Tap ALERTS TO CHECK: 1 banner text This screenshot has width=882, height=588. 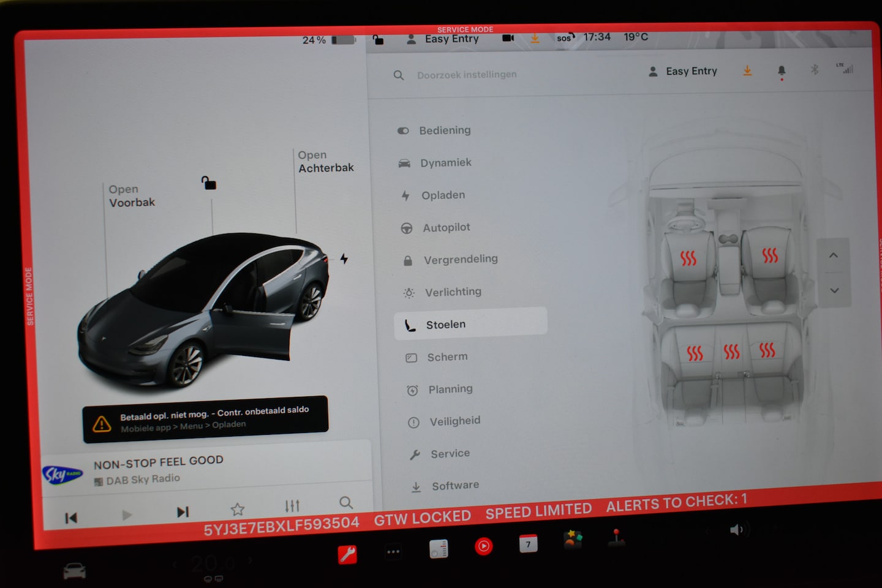676,503
